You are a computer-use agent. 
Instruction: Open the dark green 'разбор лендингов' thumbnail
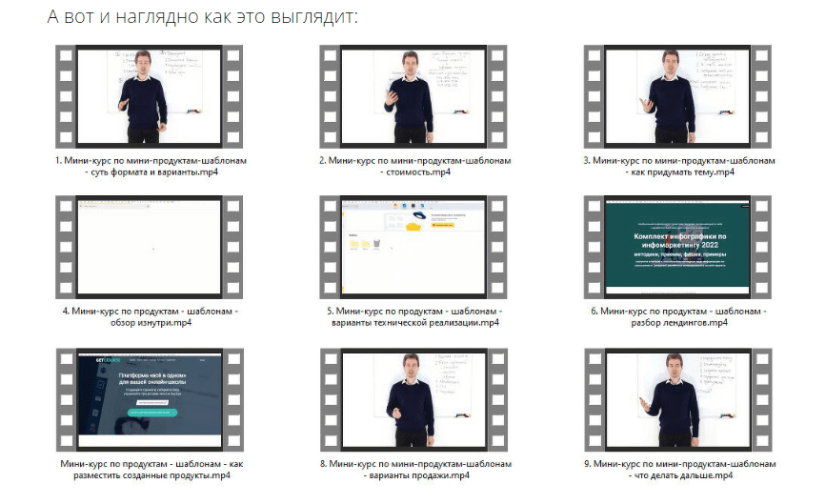click(679, 247)
